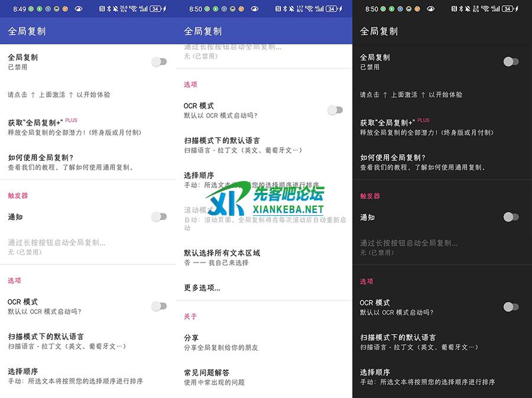532x398 pixels.
Task: Tap the Wi-Fi icon in middle screen status bar
Action: tap(309, 9)
